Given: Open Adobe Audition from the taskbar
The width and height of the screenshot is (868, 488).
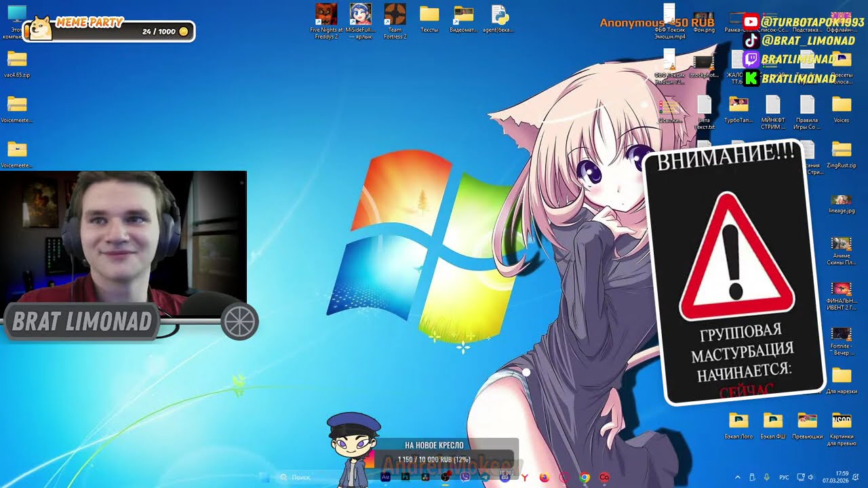Looking at the screenshot, I should click(x=385, y=477).
